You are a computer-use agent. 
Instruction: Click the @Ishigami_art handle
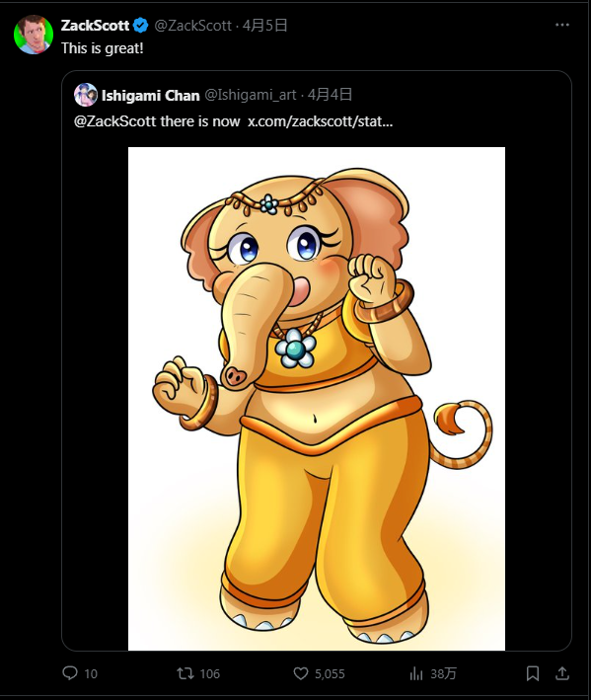pyautogui.click(x=251, y=95)
